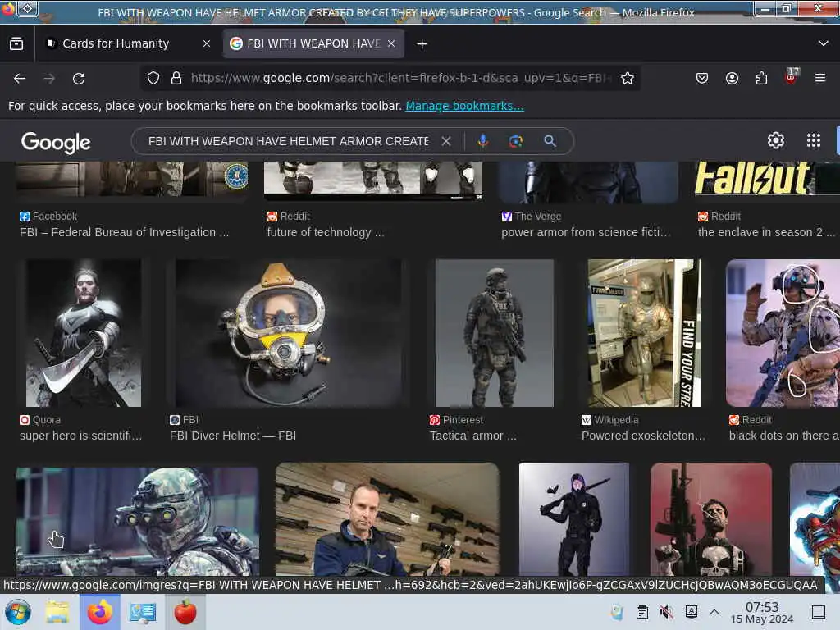Open the list all tabs dropdown
Image resolution: width=840 pixels, height=630 pixels.
pos(824,43)
